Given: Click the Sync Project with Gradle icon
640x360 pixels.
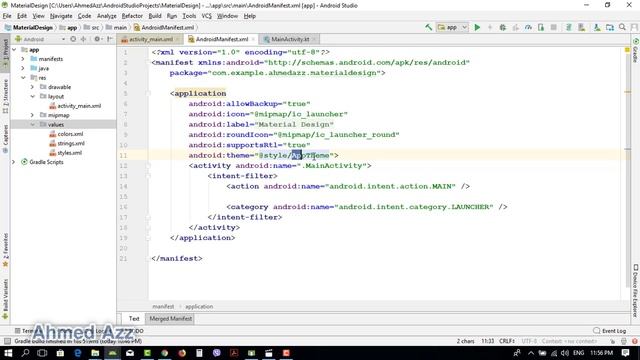Looking at the screenshot, I should pos(569,27).
